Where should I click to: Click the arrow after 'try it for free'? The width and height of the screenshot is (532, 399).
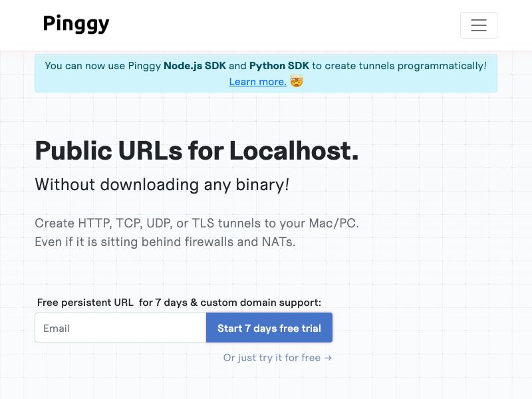point(327,358)
